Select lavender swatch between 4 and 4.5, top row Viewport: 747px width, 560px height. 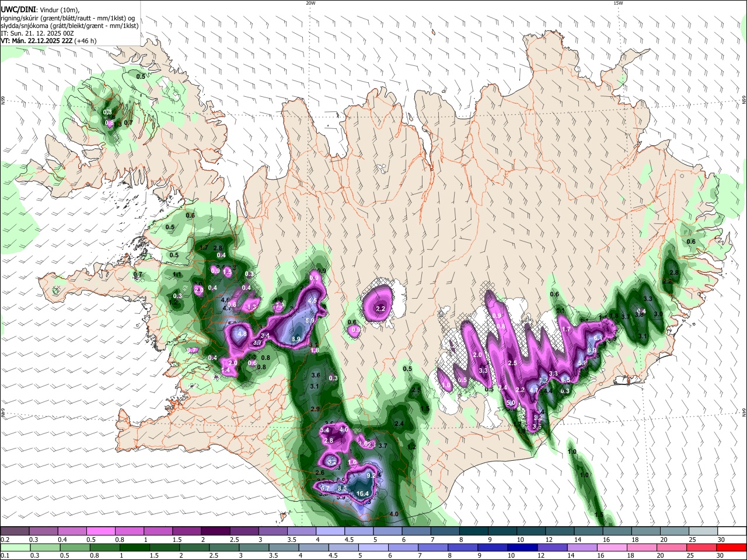click(x=330, y=531)
